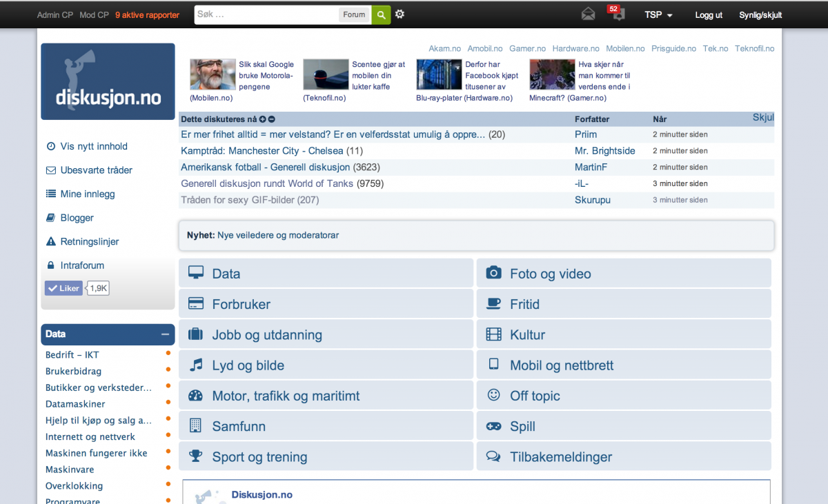Open thread Kamptråd: Manchester City - Chelsea

pos(262,151)
